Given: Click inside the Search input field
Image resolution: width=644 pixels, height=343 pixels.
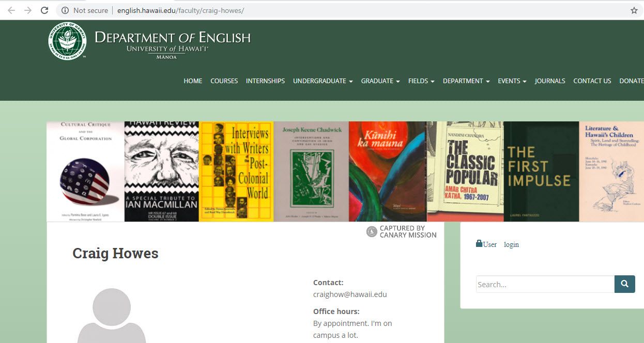Looking at the screenshot, I should (x=545, y=284).
